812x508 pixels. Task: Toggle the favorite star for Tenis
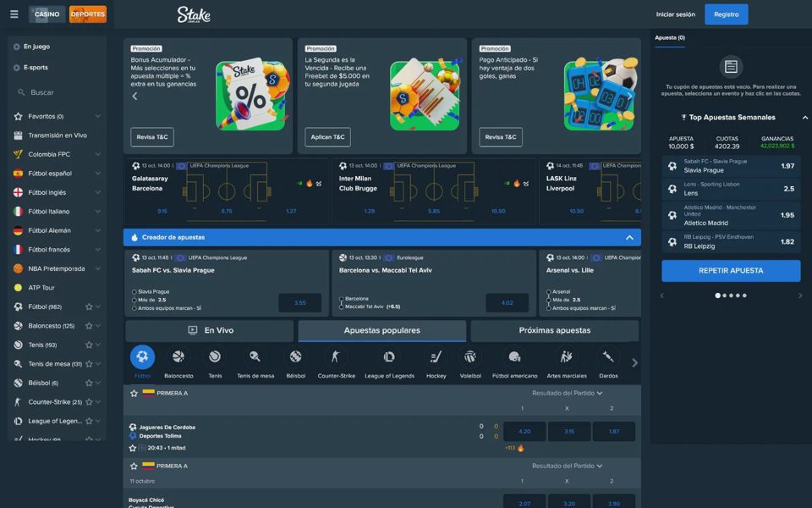click(89, 345)
